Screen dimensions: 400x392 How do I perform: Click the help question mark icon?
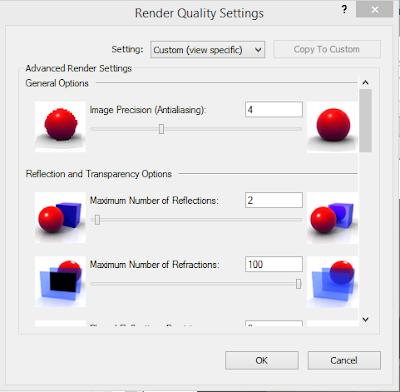pos(344,9)
